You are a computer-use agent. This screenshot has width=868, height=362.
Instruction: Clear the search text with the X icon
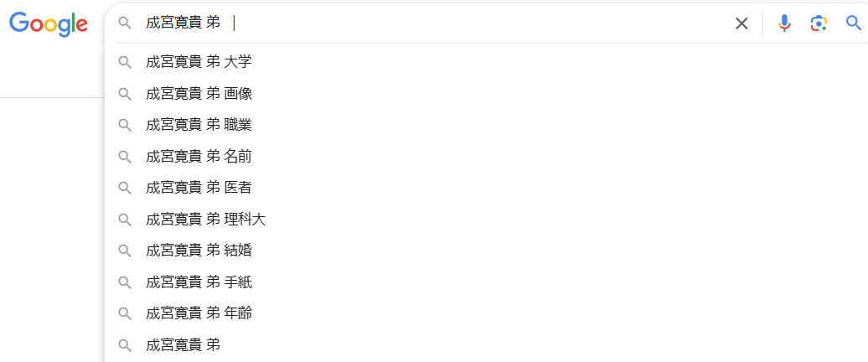click(x=741, y=23)
